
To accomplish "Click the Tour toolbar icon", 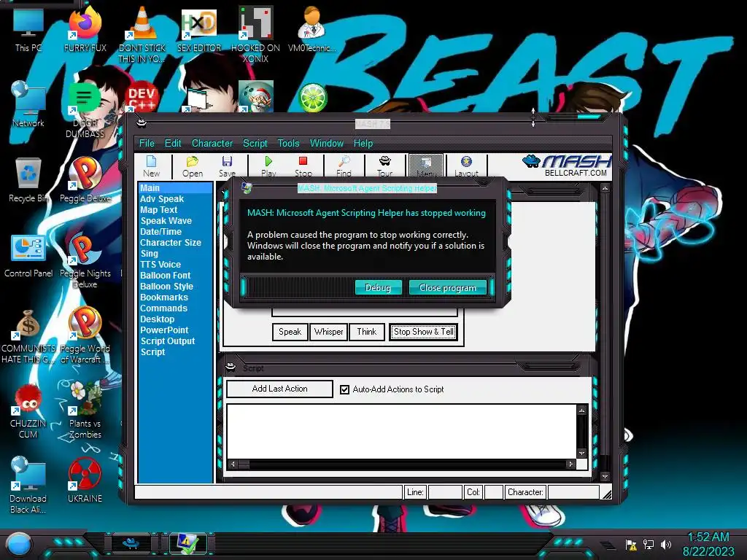I will (385, 161).
